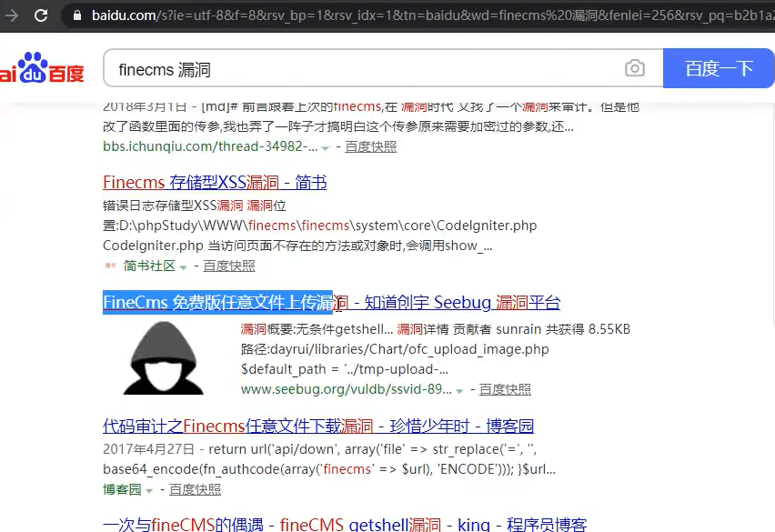Screen dimensions: 775x532
Task: Click the text 路径:dayrui/libraries/Chart/ofc_upload_image.php
Action: (395, 349)
